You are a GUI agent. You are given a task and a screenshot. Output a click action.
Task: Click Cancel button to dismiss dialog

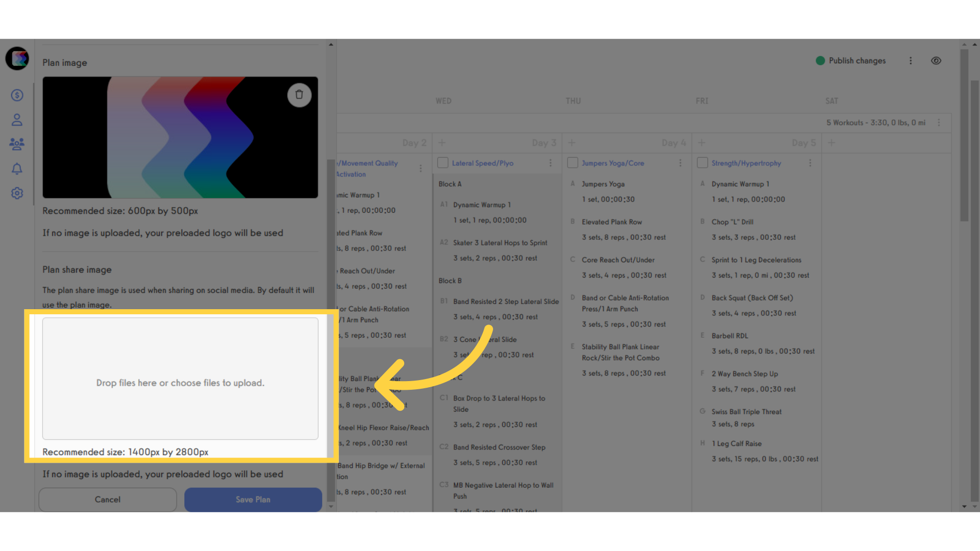pyautogui.click(x=108, y=499)
